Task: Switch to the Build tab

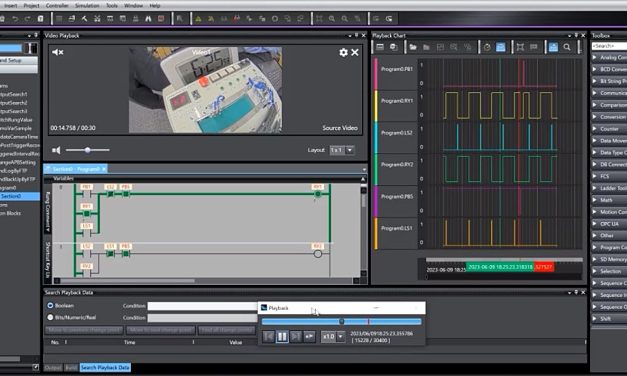Action: pos(71,367)
